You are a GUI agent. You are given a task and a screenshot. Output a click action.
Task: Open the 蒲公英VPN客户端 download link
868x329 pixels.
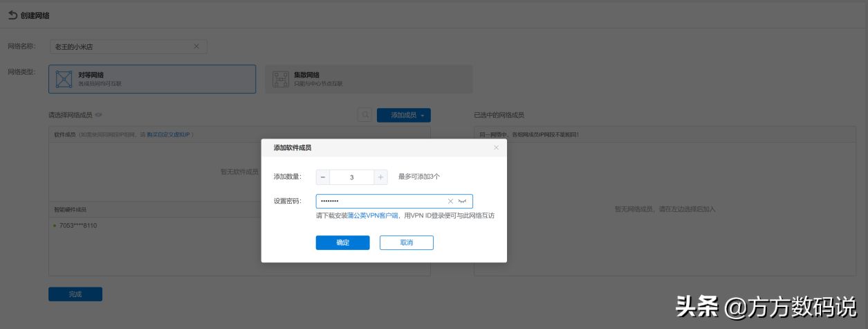(x=372, y=215)
